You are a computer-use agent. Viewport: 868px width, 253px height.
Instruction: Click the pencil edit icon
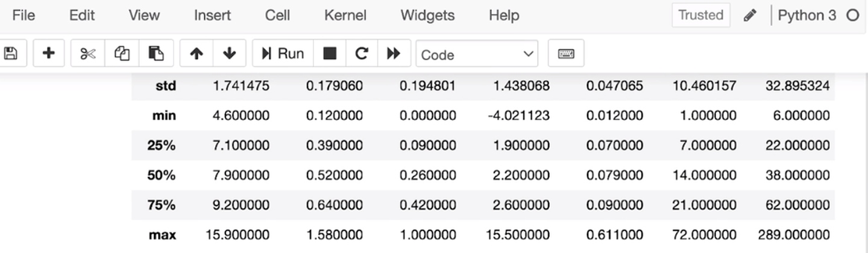750,16
